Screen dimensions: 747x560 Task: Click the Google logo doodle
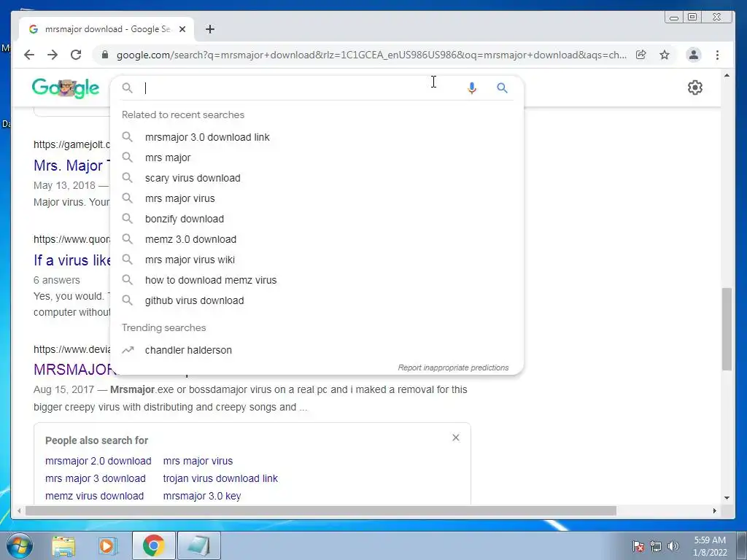(x=66, y=88)
